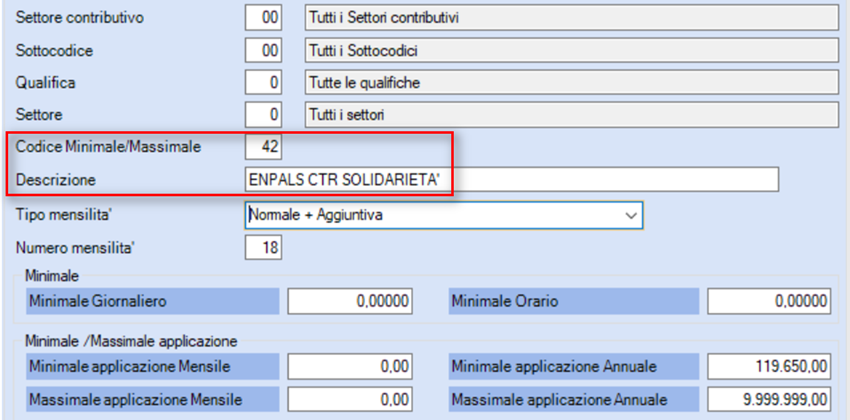Click the Minimale Orario value field

click(769, 301)
